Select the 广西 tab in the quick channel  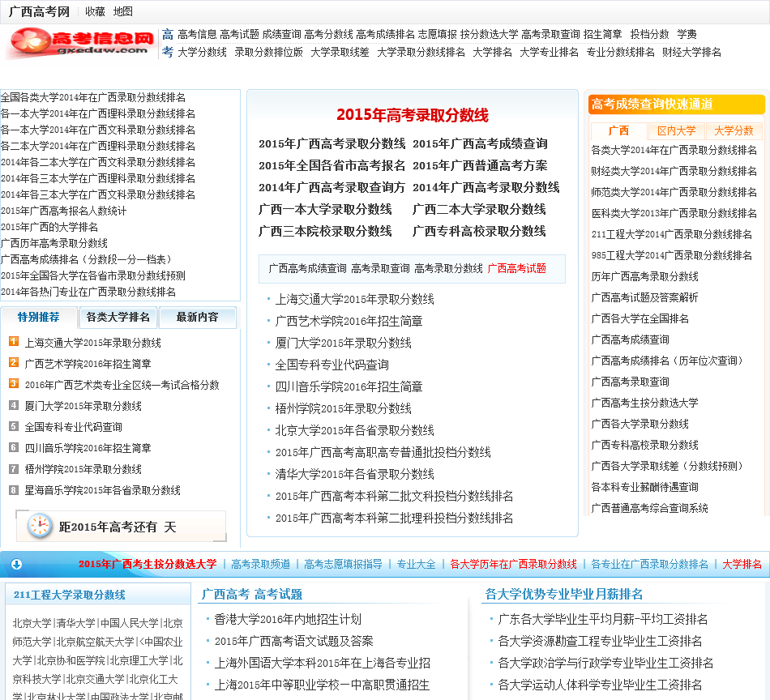coord(618,130)
